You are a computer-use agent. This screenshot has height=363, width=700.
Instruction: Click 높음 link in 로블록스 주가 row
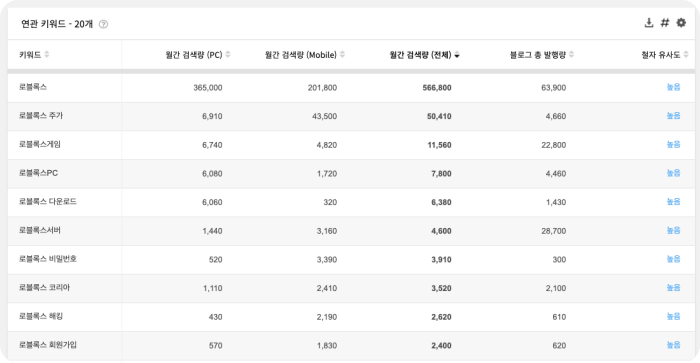click(x=673, y=116)
